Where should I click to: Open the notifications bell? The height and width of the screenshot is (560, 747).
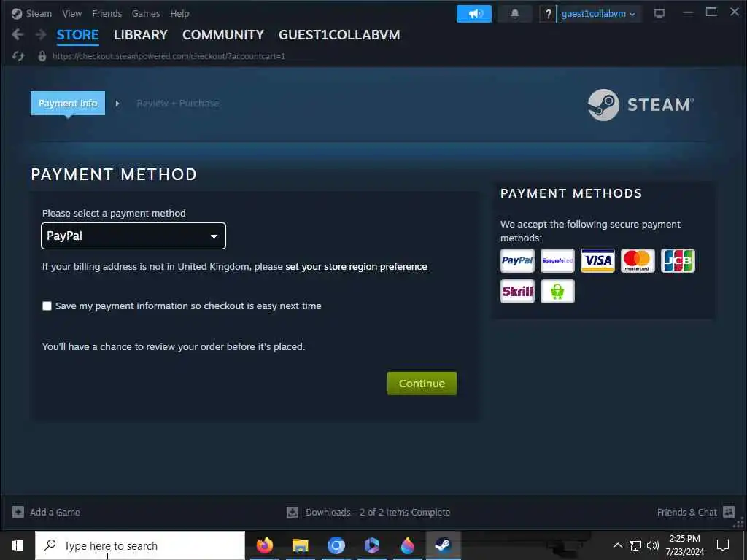click(x=514, y=14)
